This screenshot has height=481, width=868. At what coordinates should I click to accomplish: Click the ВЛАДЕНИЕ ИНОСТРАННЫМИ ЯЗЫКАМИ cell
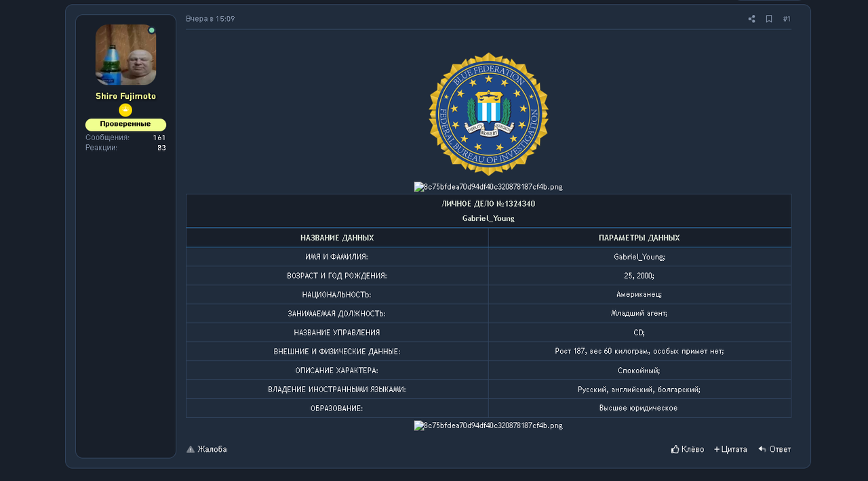(337, 390)
